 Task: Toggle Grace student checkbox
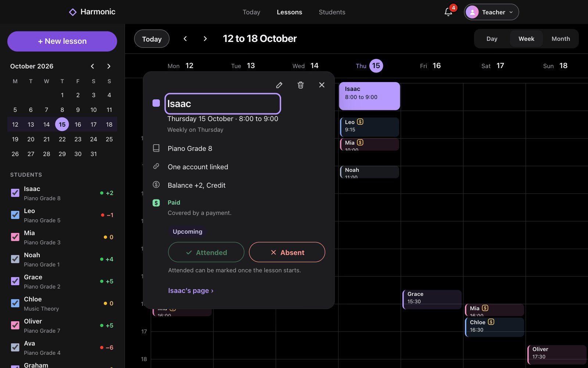(x=15, y=281)
